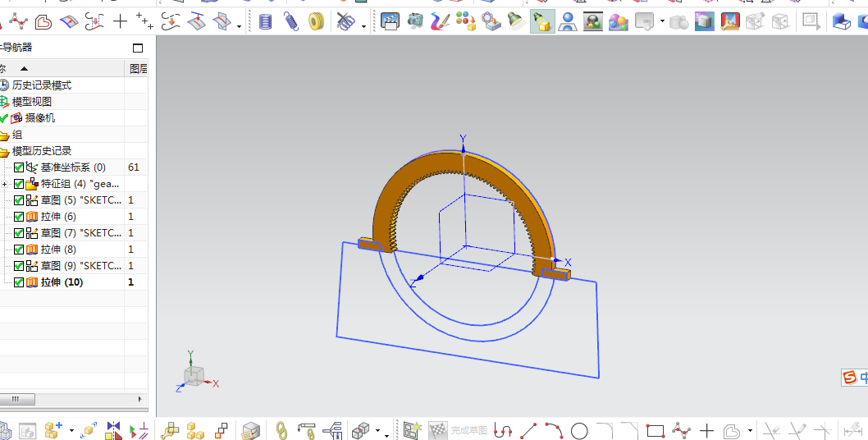Image resolution: width=868 pixels, height=440 pixels.
Task: Click the sketch Fillet tool
Action: pos(605,430)
